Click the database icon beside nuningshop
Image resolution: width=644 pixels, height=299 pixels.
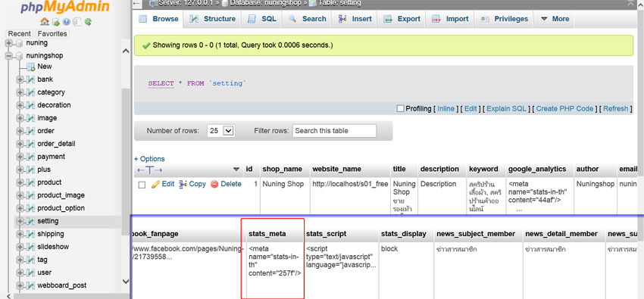[20, 56]
